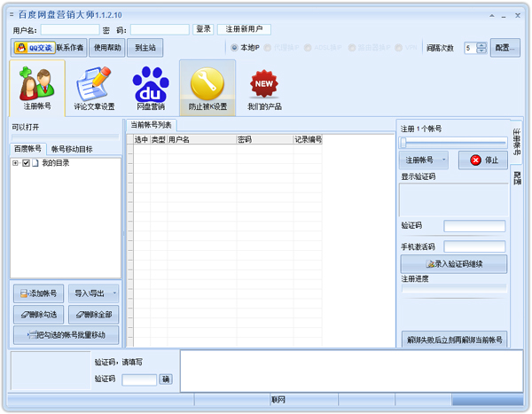The width and height of the screenshot is (532, 414).
Task: Toggle the 我的目录 checkbox
Action: (x=26, y=163)
